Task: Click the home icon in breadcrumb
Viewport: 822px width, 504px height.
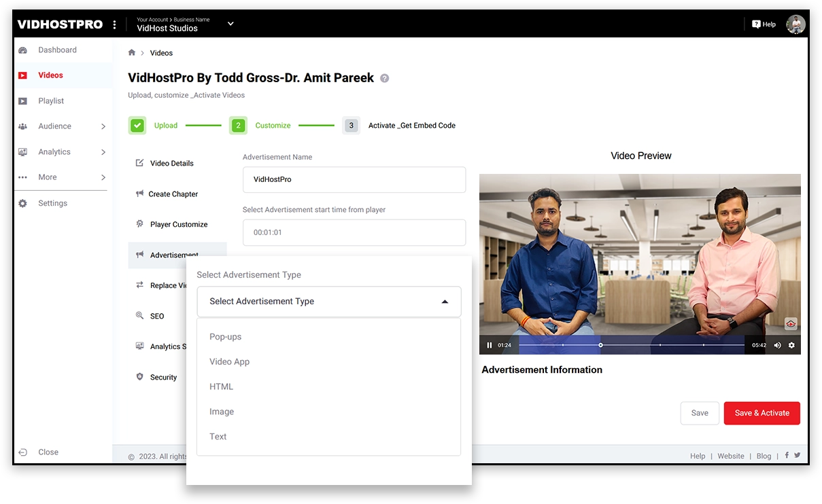Action: [132, 53]
